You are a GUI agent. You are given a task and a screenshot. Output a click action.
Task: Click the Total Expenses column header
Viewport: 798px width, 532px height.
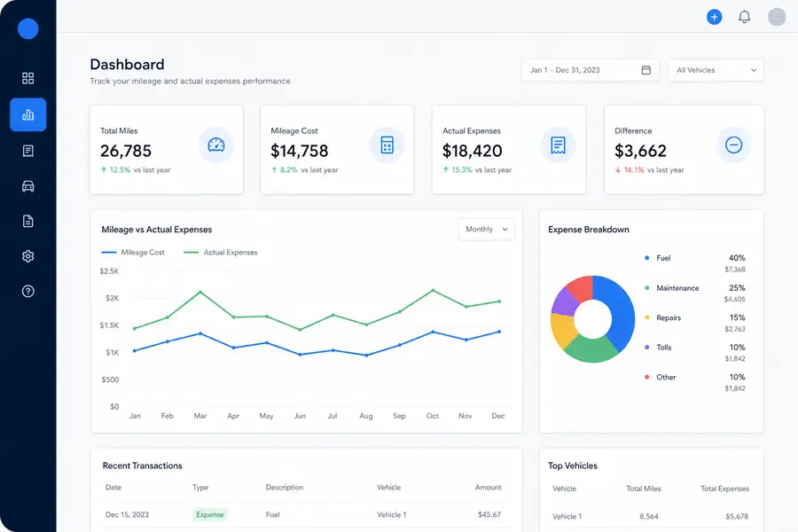(x=724, y=489)
